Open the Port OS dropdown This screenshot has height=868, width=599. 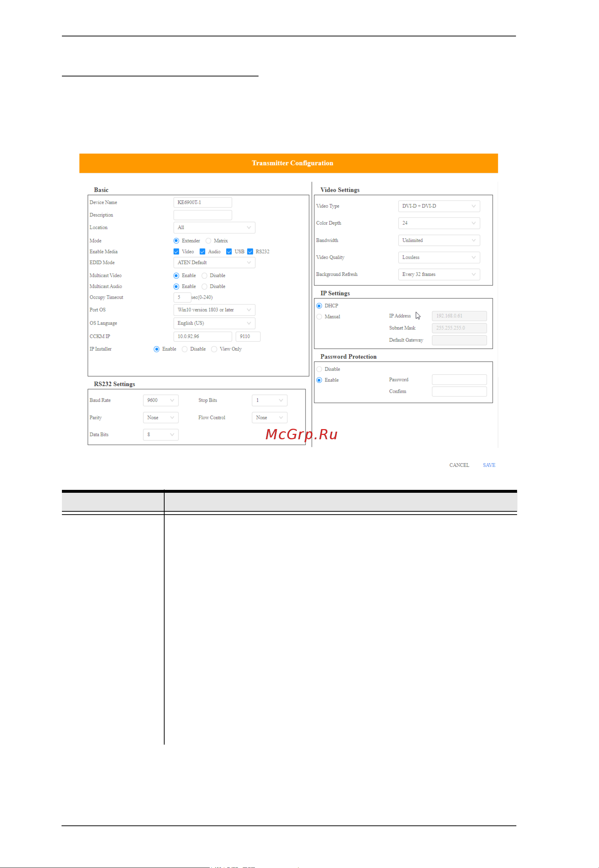(x=214, y=310)
